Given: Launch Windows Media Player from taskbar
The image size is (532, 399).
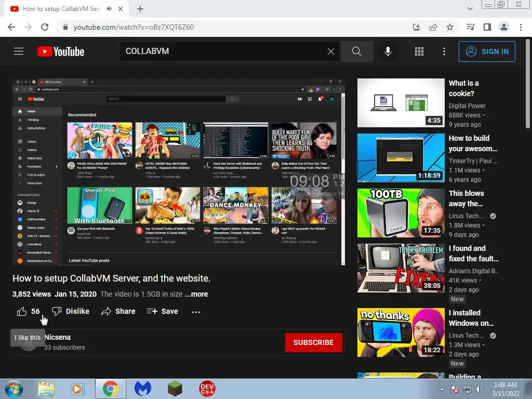Looking at the screenshot, I should (78, 389).
